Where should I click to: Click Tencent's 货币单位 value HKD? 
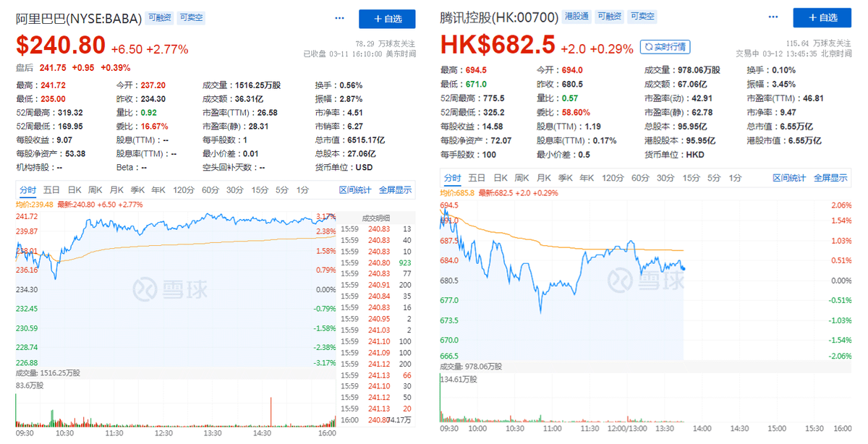click(695, 154)
